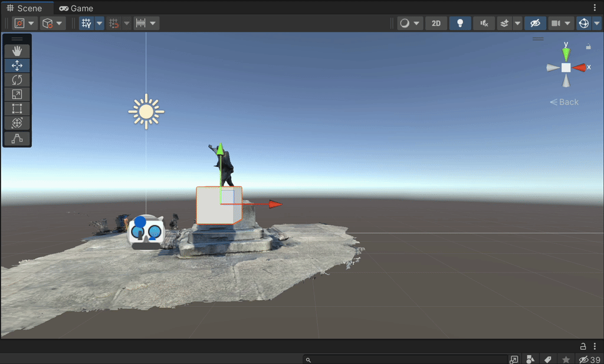604x364 pixels.
Task: Select the Rotate tool
Action: coord(17,80)
